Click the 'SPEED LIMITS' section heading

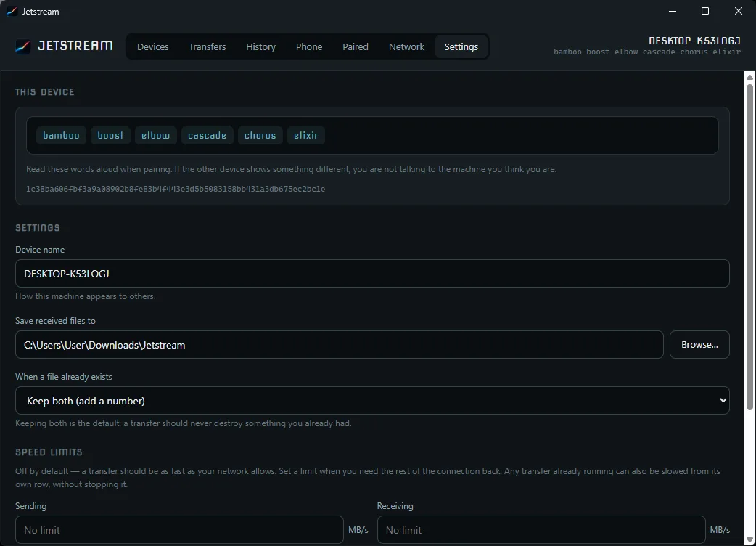[x=49, y=452]
